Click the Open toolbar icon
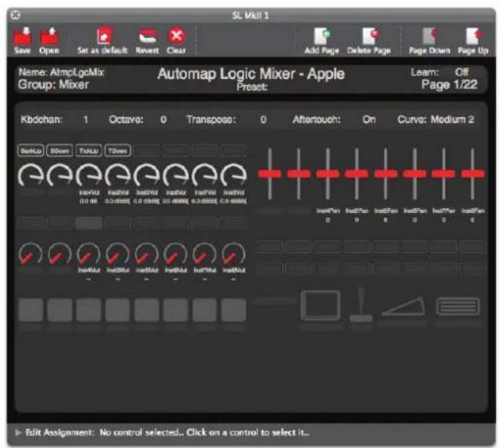This screenshot has width=499, height=448. (49, 37)
